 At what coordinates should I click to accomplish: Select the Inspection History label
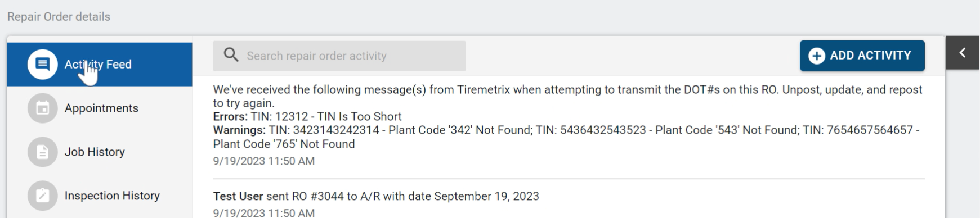[112, 196]
